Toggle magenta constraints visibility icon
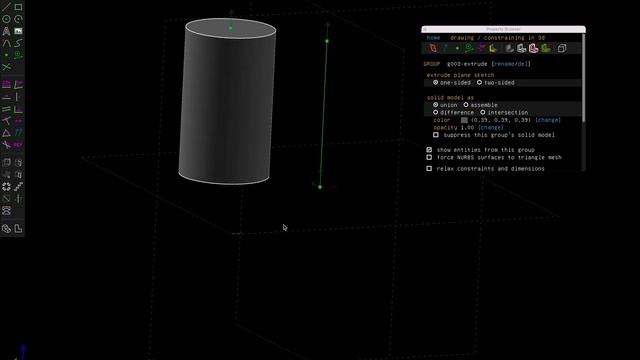 (x=482, y=49)
